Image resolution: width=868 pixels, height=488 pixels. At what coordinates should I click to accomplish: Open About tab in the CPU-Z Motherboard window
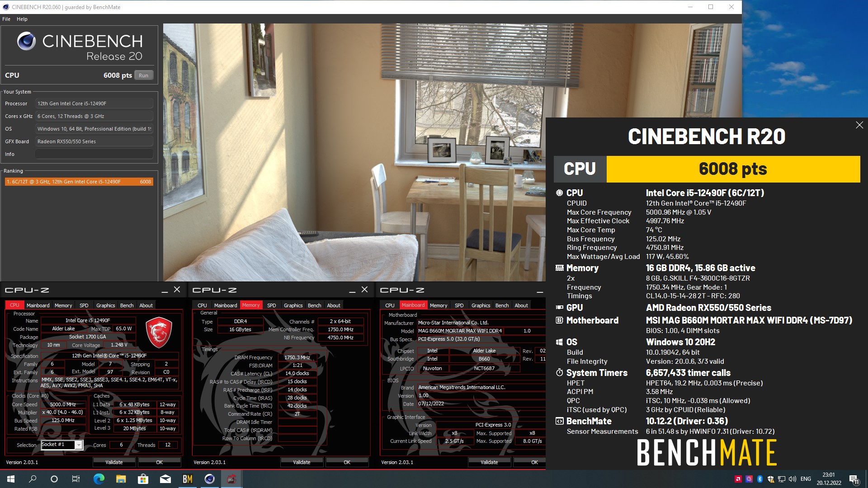[x=521, y=305]
